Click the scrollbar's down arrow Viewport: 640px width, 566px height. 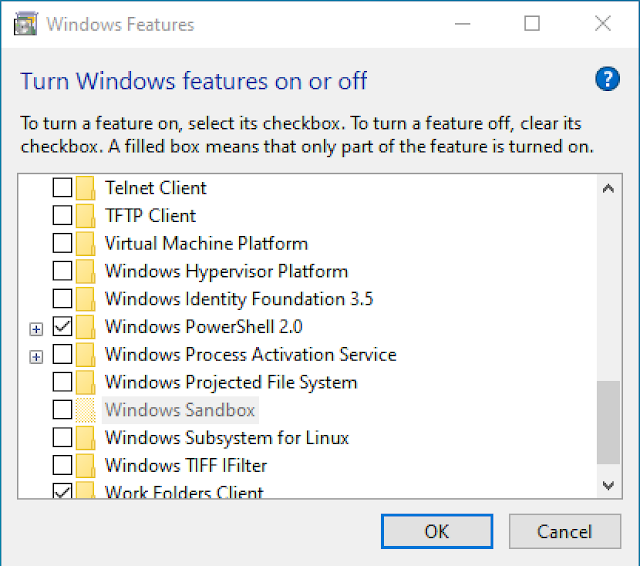[x=608, y=485]
